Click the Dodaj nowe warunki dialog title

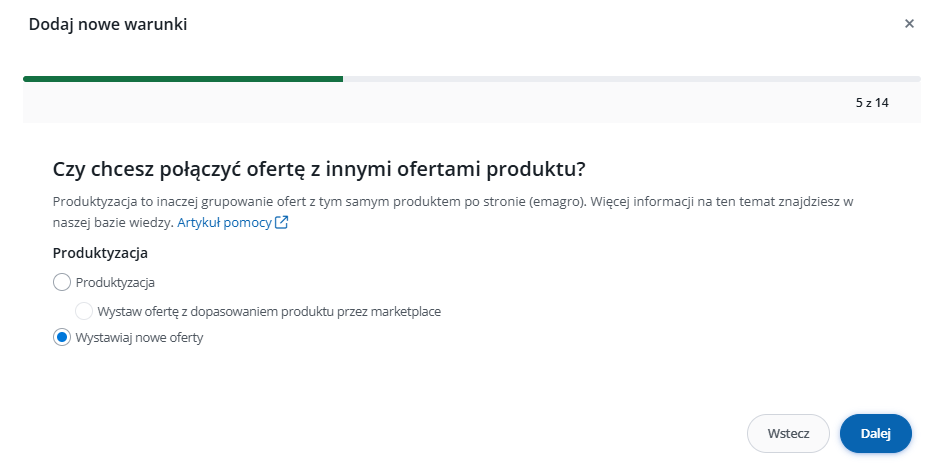[108, 24]
